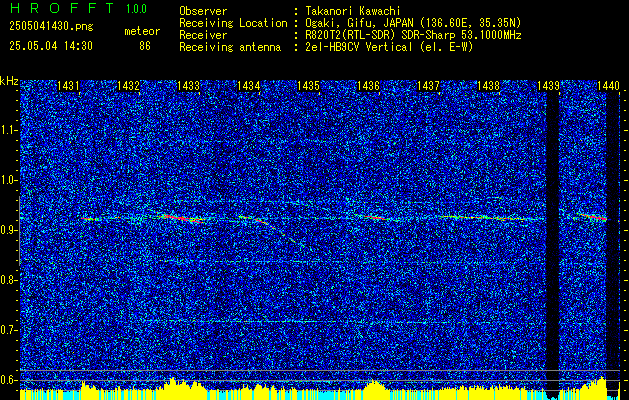Image resolution: width=629 pixels, height=400 pixels.
Task: Select filename 2505041430.png
Action: pyautogui.click(x=51, y=27)
